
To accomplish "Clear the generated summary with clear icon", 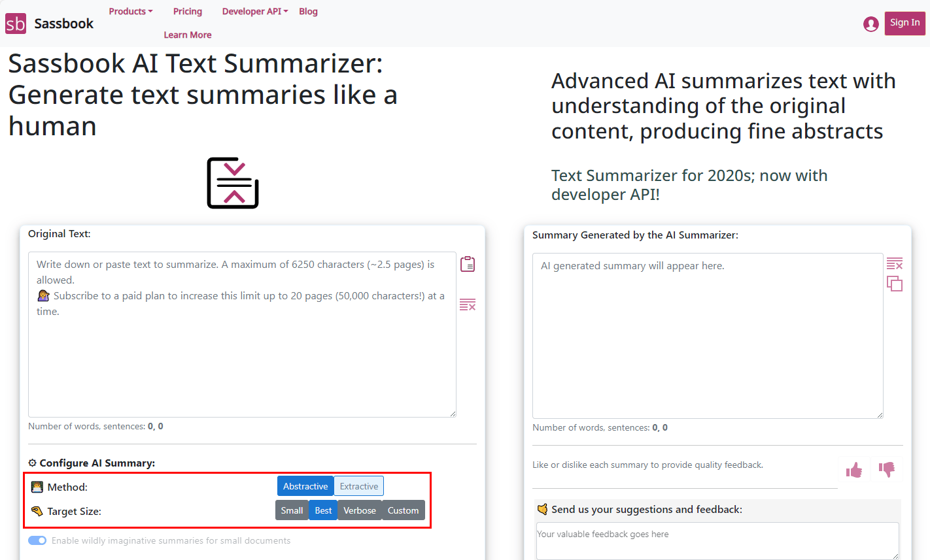I will (x=894, y=263).
